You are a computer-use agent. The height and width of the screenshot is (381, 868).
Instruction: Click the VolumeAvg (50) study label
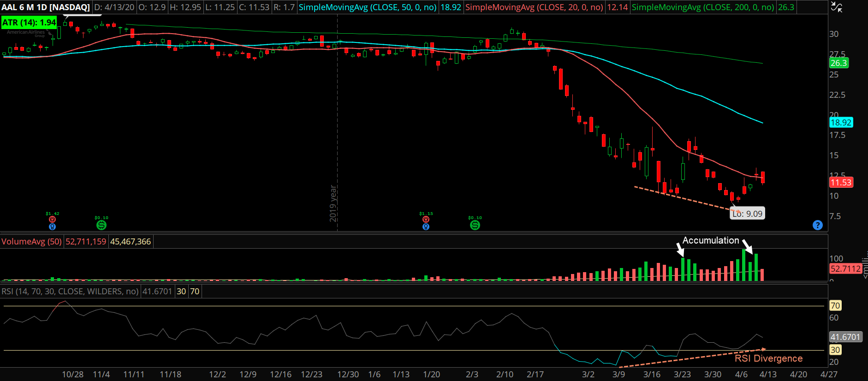(x=31, y=241)
